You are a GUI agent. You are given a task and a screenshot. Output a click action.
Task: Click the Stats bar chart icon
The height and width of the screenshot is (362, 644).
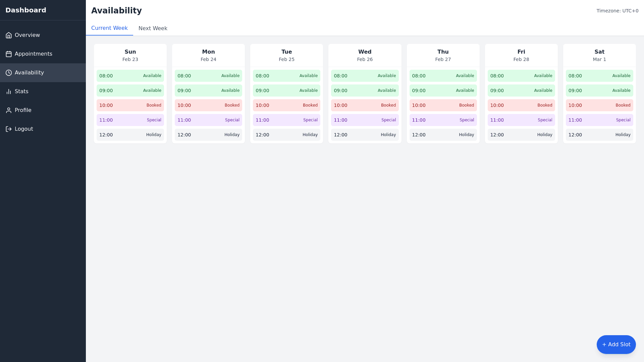pos(9,92)
